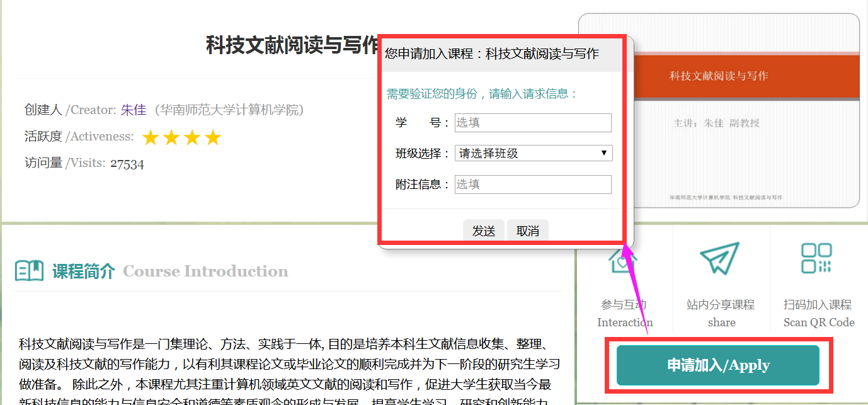This screenshot has height=405, width=868.
Task: Click the dropdown arrow in 班级选择
Action: (603, 153)
